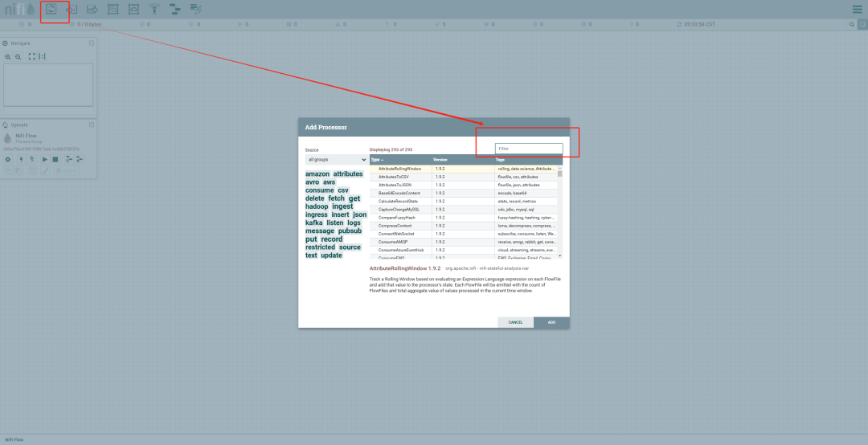Sort processors by Tags column
This screenshot has height=445, width=868.
click(x=528, y=159)
